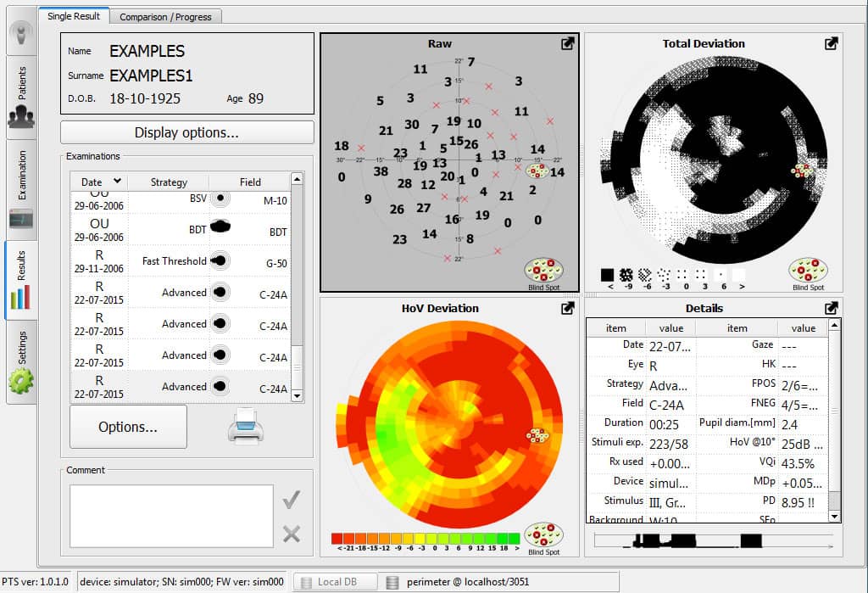Click perimeter @ localhost database icon
Image resolution: width=868 pixels, height=593 pixels.
(392, 583)
